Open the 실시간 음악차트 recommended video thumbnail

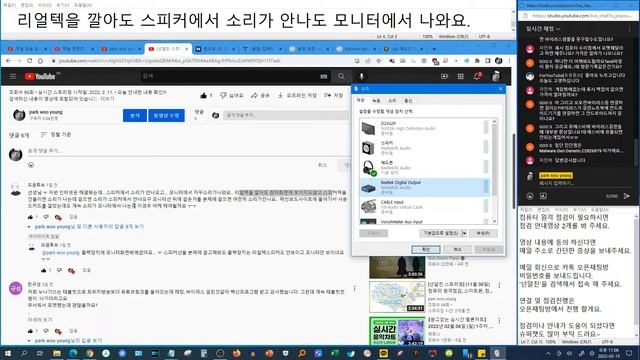[x=397, y=331]
